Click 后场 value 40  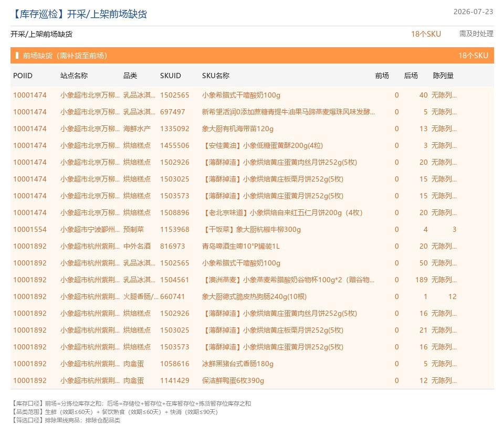423,95
